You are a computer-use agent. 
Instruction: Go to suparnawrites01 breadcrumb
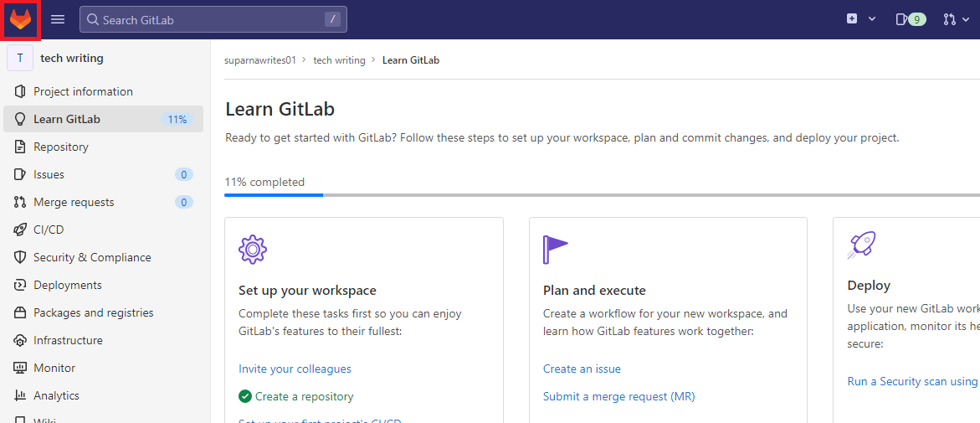(x=260, y=60)
